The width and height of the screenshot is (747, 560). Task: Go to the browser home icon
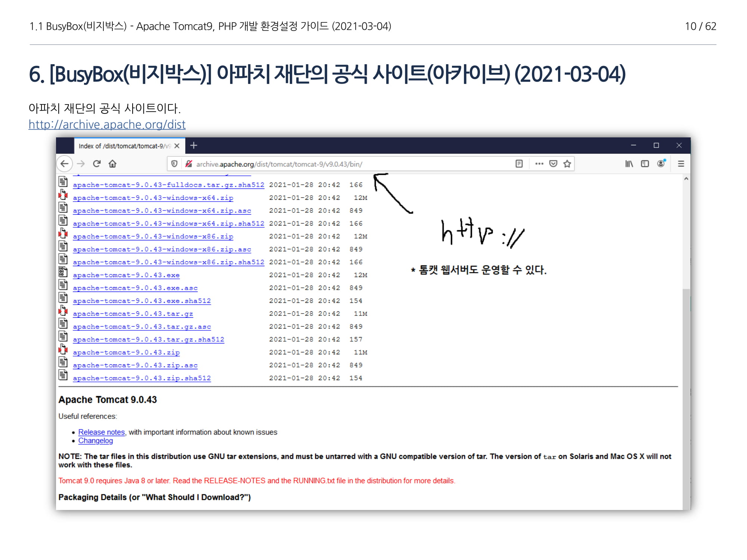click(112, 164)
